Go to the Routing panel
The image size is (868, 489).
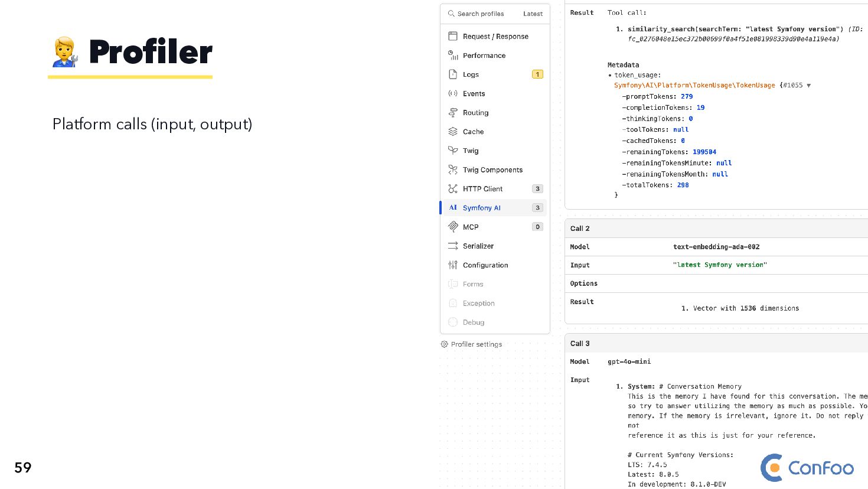pyautogui.click(x=495, y=112)
